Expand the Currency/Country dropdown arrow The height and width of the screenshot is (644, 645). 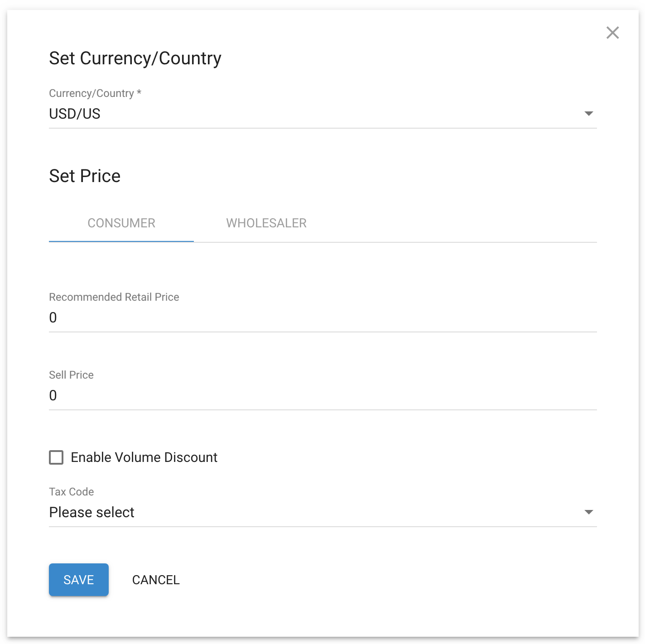[588, 114]
